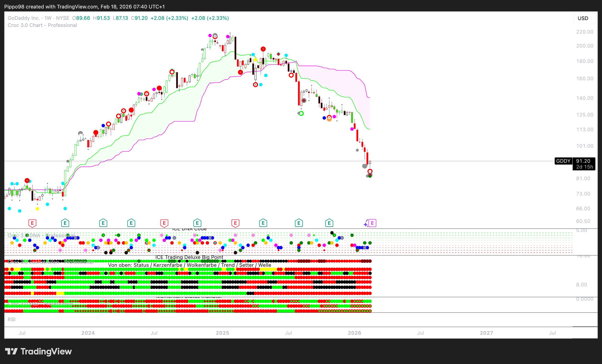Click the 2025 label on the time axis
The image size is (602, 364).
(222, 333)
